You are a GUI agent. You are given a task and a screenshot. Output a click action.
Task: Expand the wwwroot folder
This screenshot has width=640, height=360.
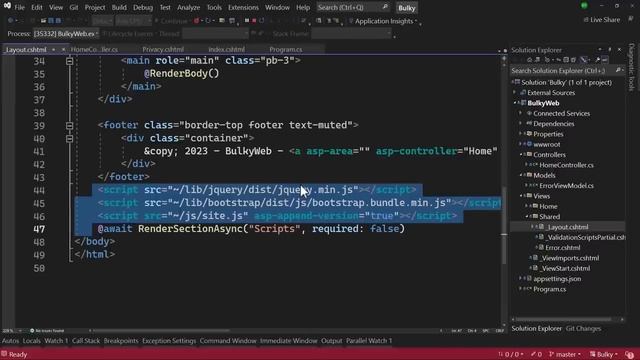pos(521,144)
